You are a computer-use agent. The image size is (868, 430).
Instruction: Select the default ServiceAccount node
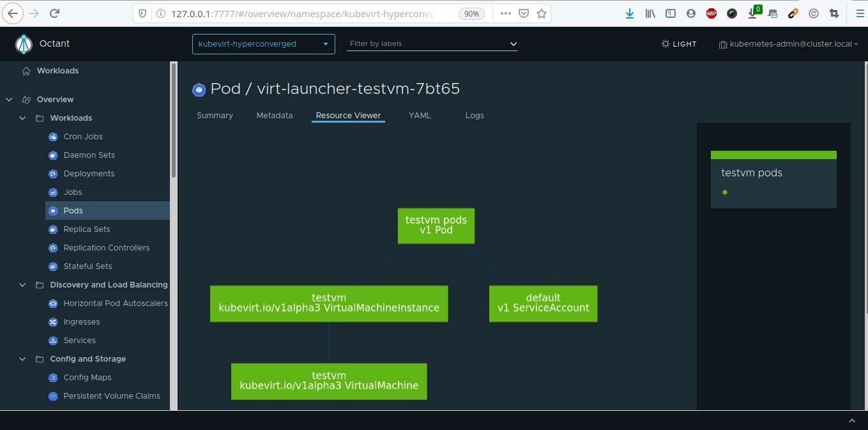[544, 303]
